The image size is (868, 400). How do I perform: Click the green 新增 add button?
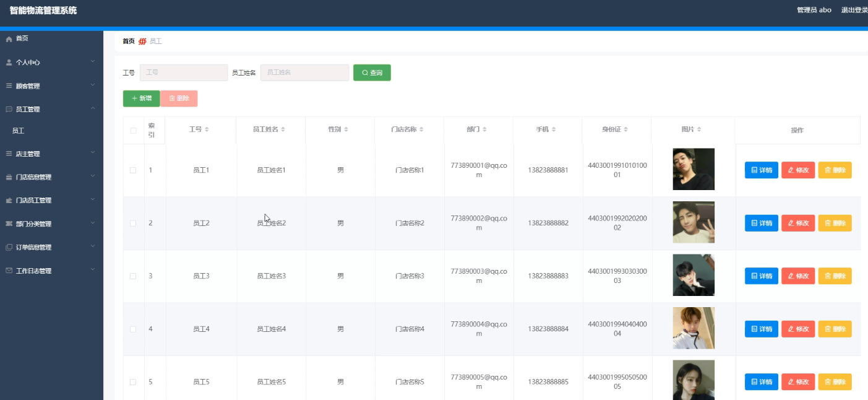tap(141, 98)
